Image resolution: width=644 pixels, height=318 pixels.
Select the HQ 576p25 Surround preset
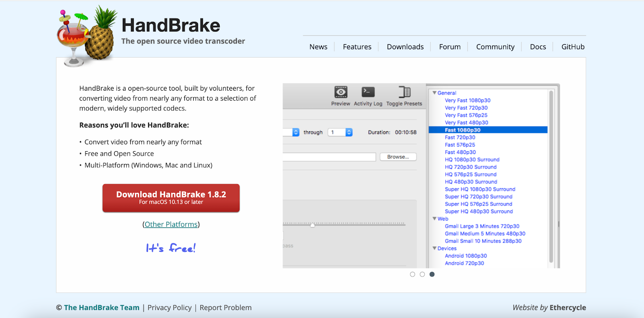click(x=471, y=175)
